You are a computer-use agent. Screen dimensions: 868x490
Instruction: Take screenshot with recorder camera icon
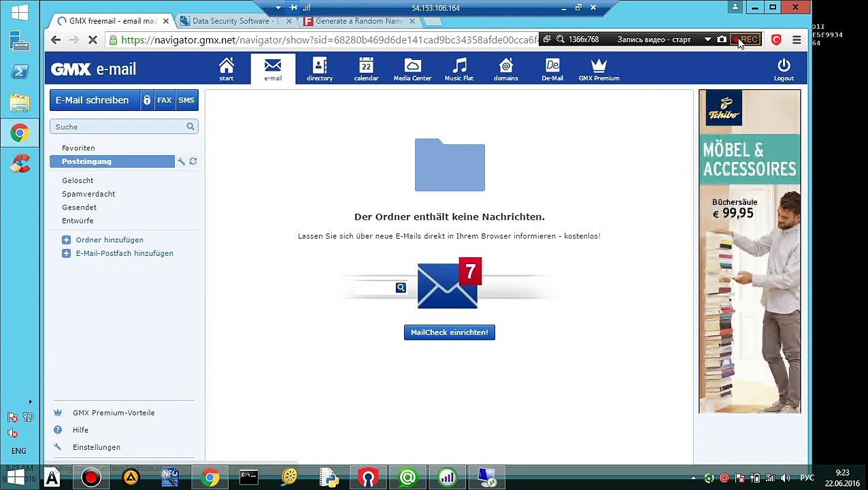click(721, 39)
